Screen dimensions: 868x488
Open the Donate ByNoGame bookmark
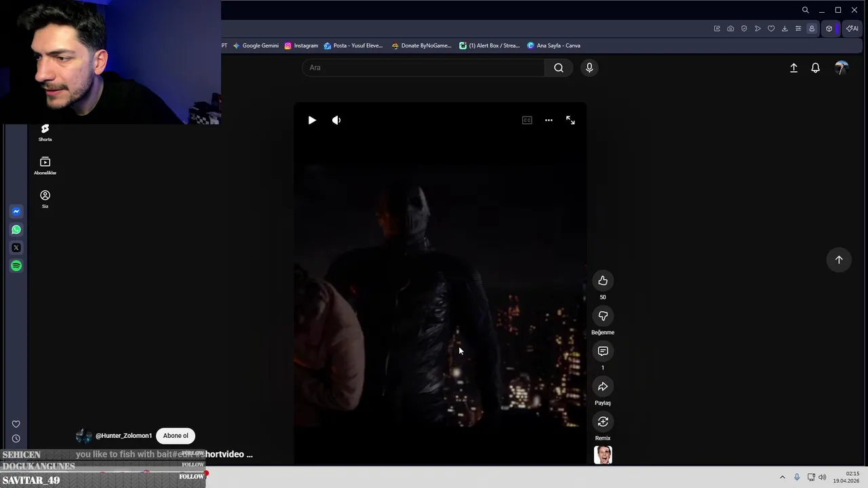(421, 45)
